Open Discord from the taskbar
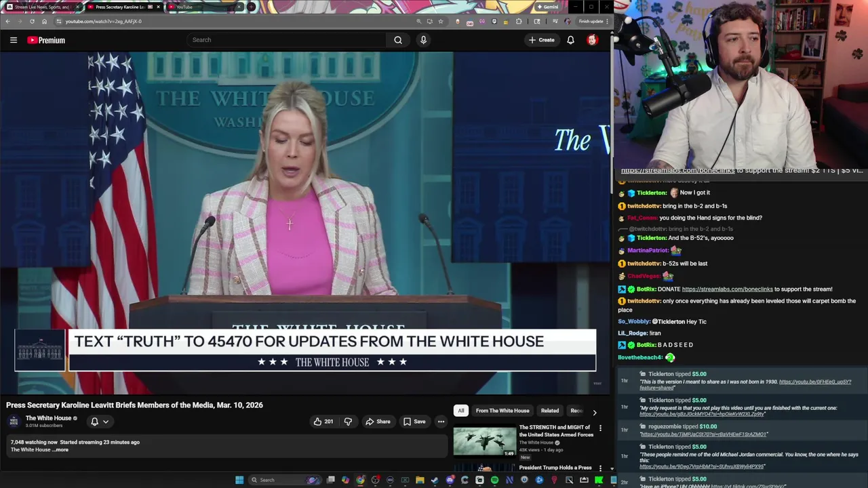The width and height of the screenshot is (868, 488). [450, 480]
